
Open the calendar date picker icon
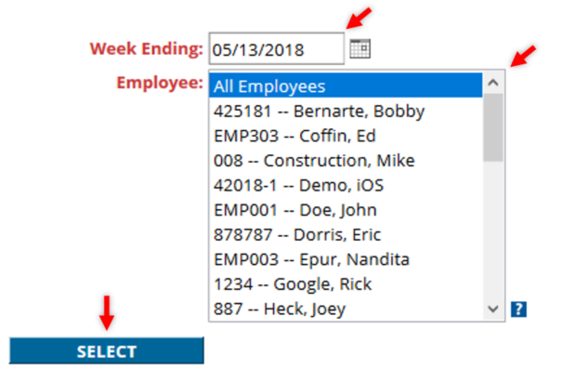point(360,49)
